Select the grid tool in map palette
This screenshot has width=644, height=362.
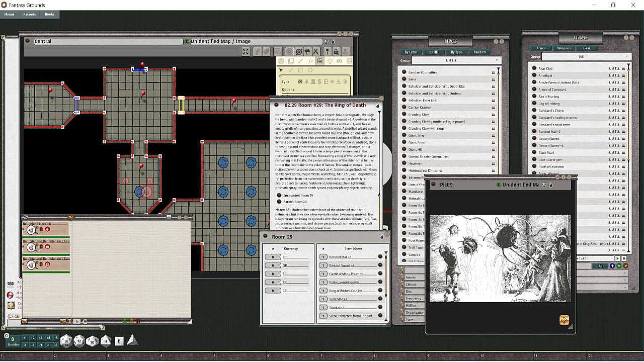[349, 61]
